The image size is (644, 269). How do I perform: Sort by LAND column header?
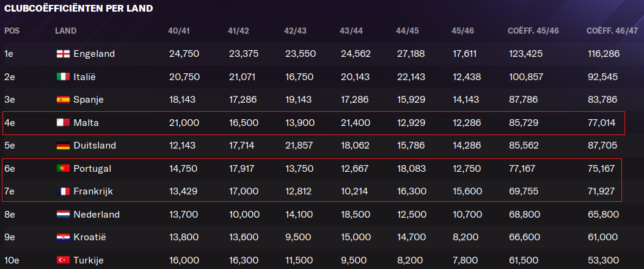pyautogui.click(x=65, y=31)
